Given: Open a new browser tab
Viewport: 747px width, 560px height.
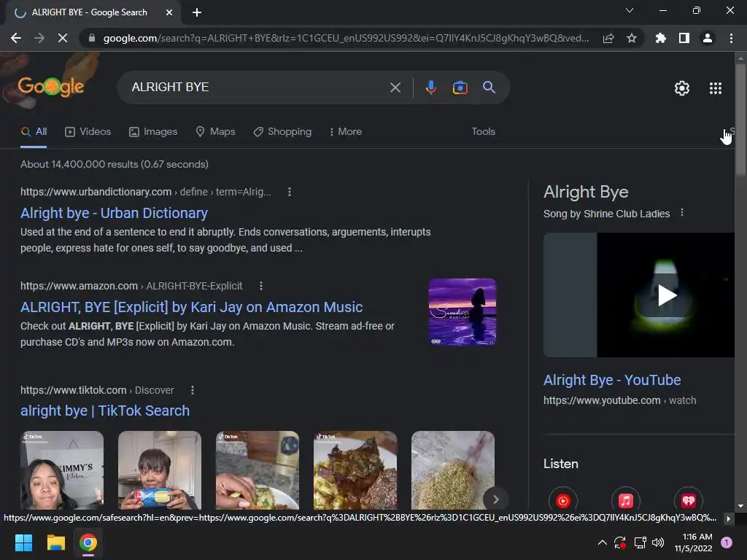Looking at the screenshot, I should point(197,12).
